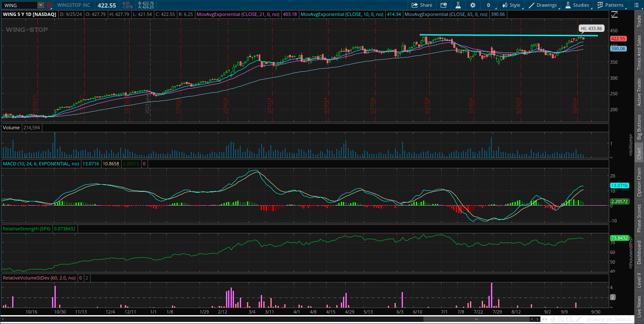The width and height of the screenshot is (644, 324).
Task: Click the zoom in magnifier icon
Action: pyautogui.click(x=561, y=319)
